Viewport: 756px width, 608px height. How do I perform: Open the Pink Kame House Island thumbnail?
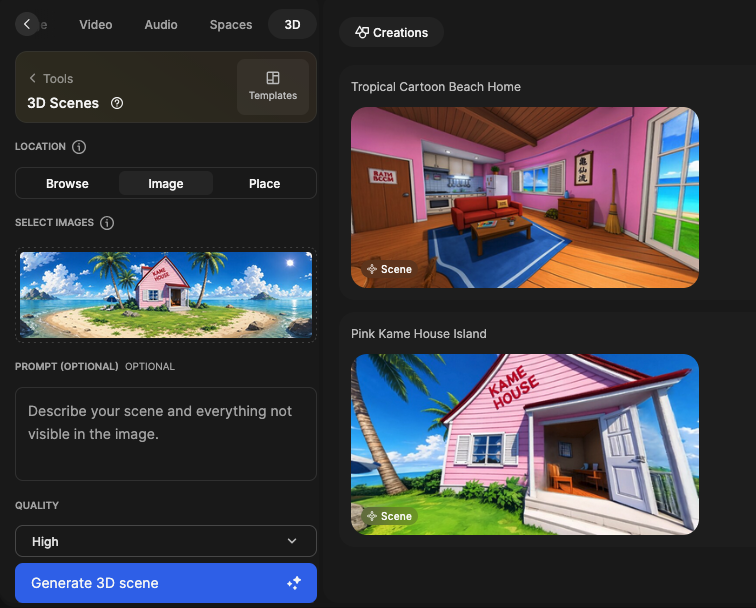(525, 444)
